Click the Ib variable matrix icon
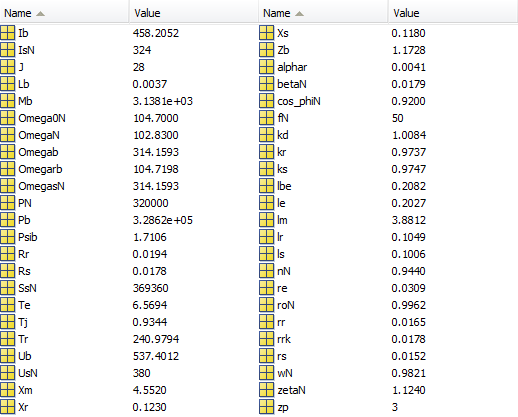Viewport: 518px width, 417px height. (x=8, y=33)
